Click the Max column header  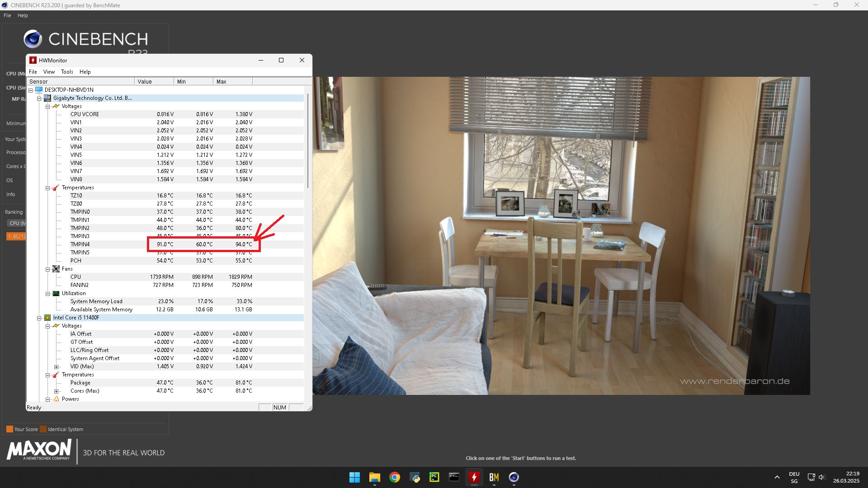[233, 81]
